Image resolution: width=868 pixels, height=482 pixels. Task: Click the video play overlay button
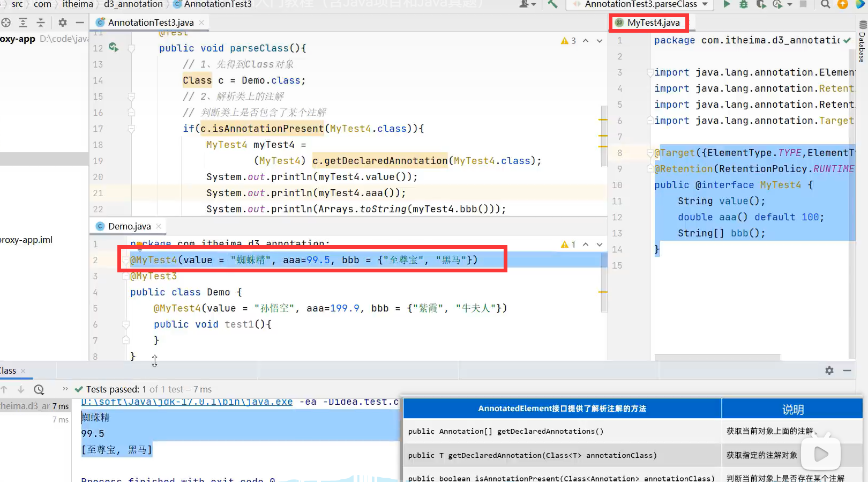pyautogui.click(x=821, y=454)
